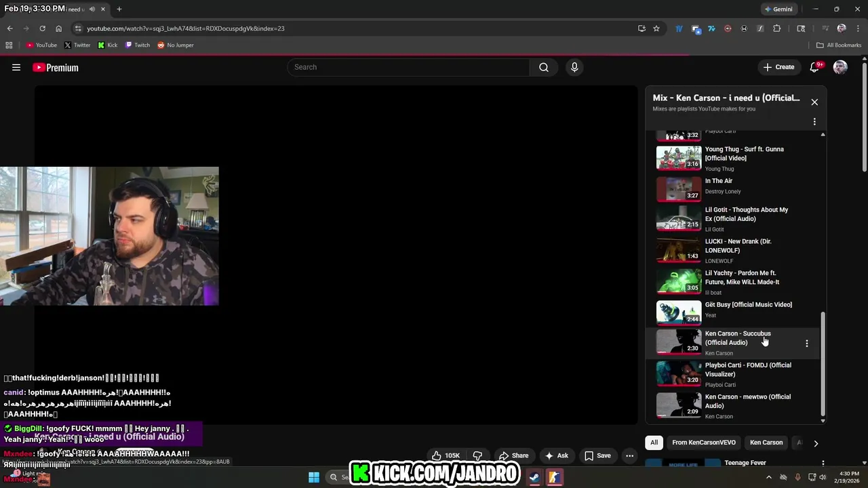This screenshot has height=488, width=868.
Task: Go to the browser home page
Action: [58, 28]
